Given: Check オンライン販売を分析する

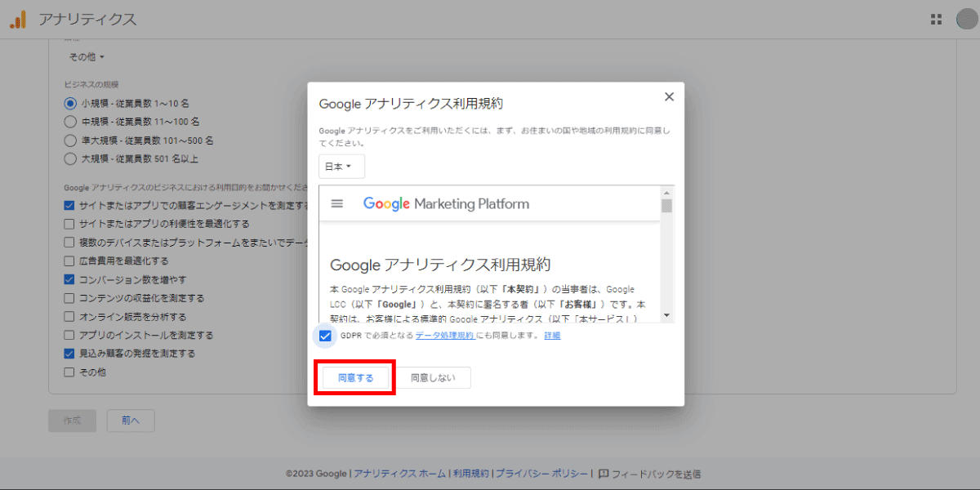Looking at the screenshot, I should [69, 317].
